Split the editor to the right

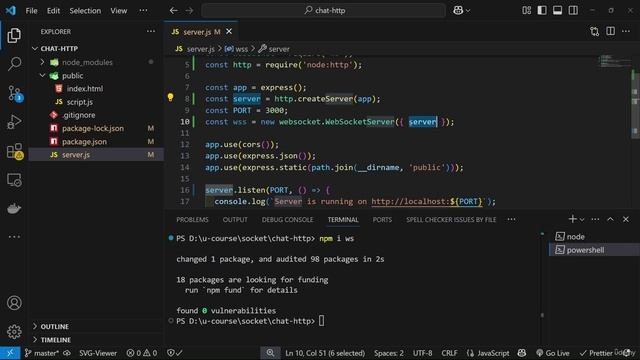[610, 31]
